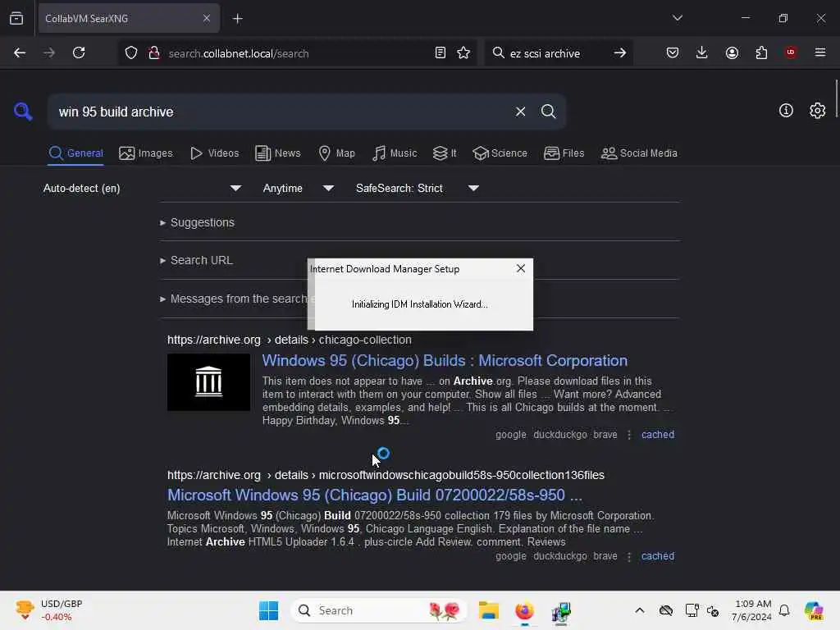Submit the SearXNG search

549,112
